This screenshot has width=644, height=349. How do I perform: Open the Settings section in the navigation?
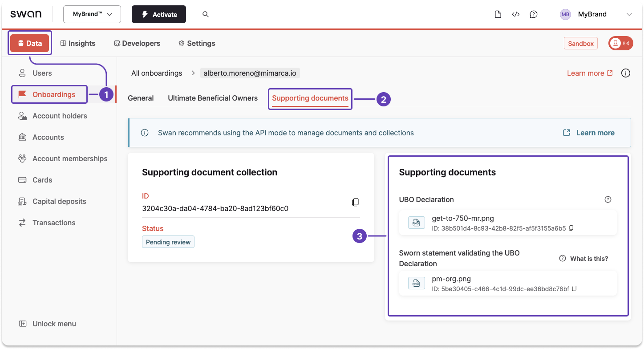(197, 43)
